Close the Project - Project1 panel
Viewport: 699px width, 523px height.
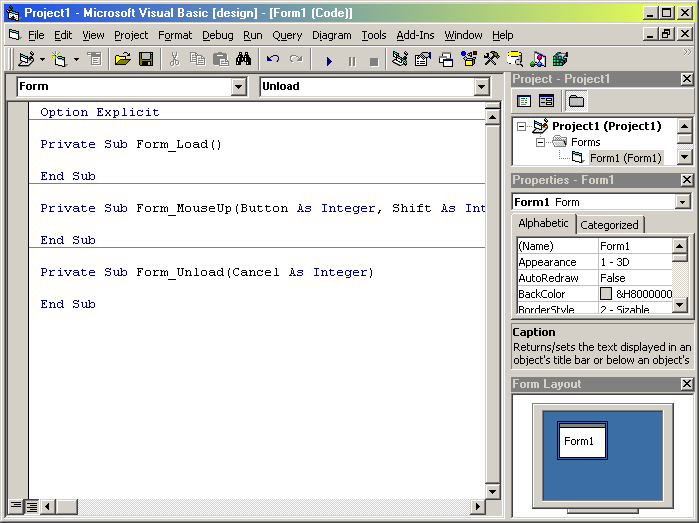pos(687,79)
